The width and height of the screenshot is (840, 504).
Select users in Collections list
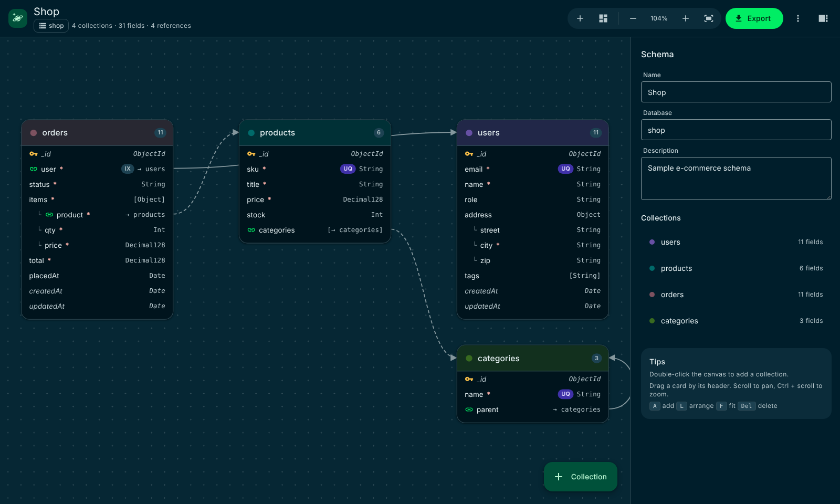[x=736, y=242]
